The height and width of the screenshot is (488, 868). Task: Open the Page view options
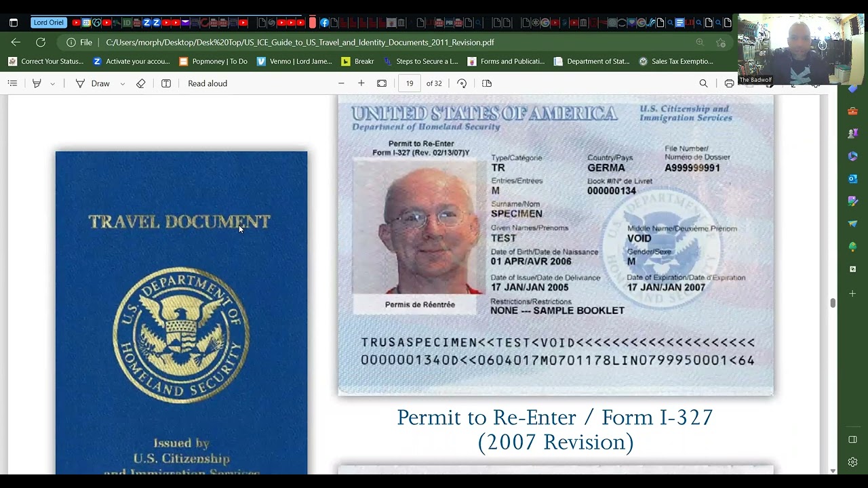pos(487,83)
